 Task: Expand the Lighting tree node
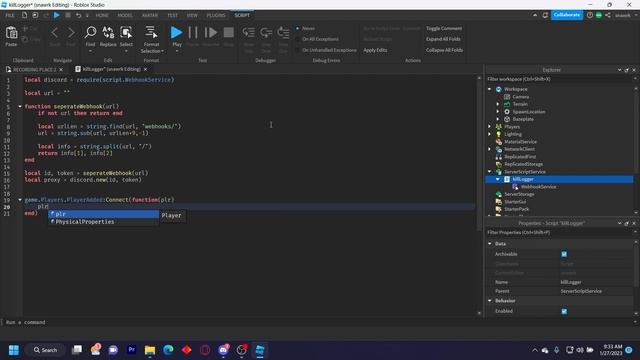tap(489, 134)
